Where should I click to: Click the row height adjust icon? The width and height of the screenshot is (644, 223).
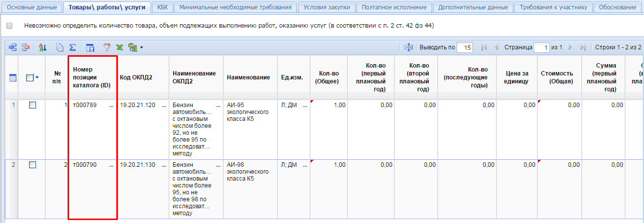(x=408, y=47)
